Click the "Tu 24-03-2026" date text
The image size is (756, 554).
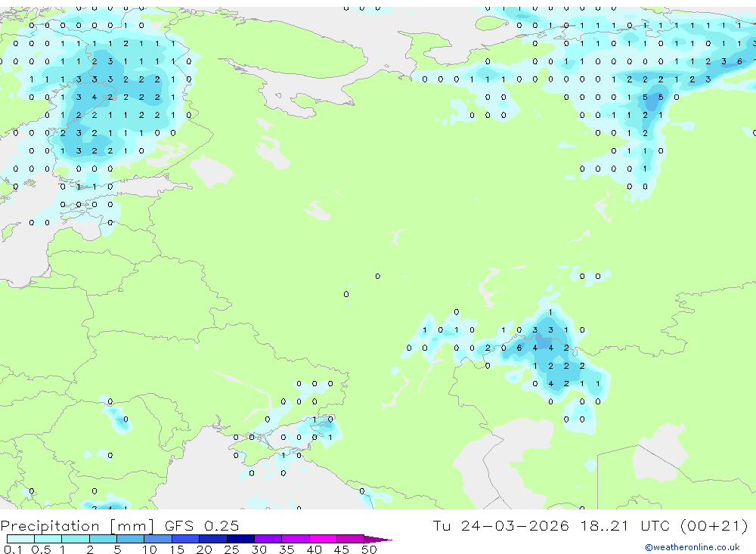coord(500,525)
